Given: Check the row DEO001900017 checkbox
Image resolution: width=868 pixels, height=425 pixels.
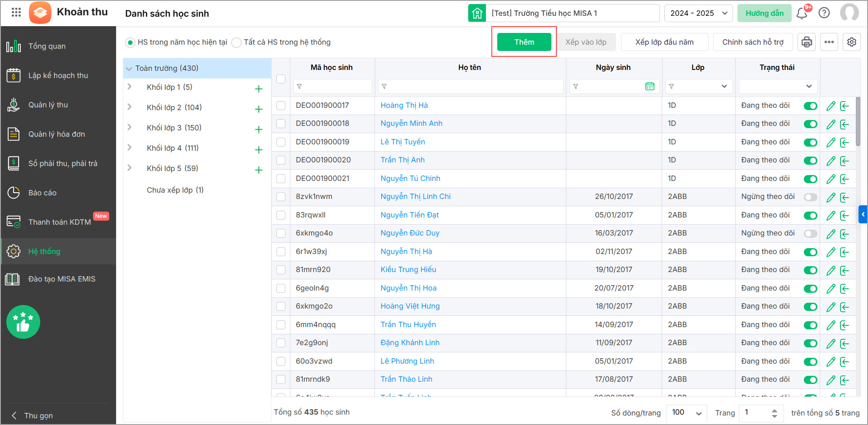Looking at the screenshot, I should pyautogui.click(x=281, y=106).
